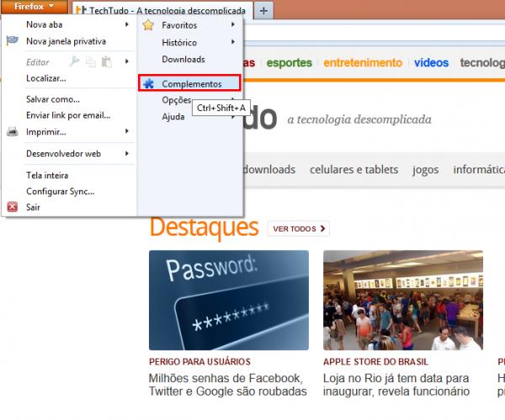Viewport: 505px width, 420px height.
Task: Click the red Sair exit icon
Action: click(x=13, y=206)
